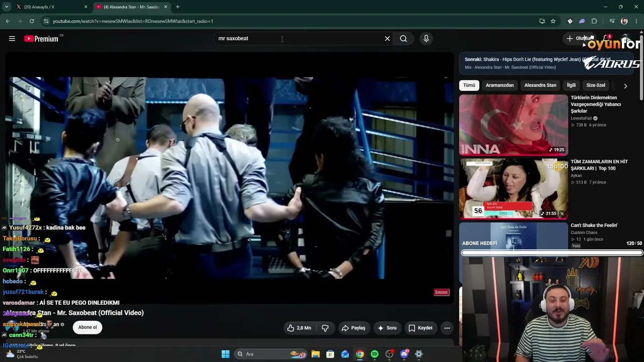Select the Alexandra Stan filter chip
The image size is (644, 362).
pos(540,85)
